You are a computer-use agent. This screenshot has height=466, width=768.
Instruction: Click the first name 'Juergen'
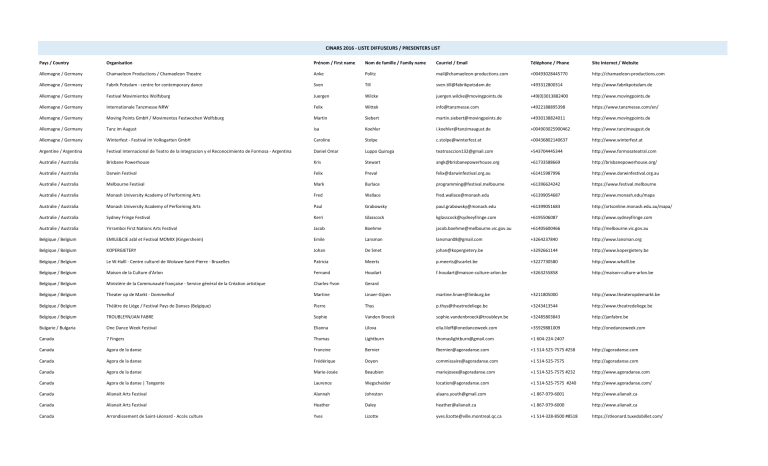(x=321, y=96)
